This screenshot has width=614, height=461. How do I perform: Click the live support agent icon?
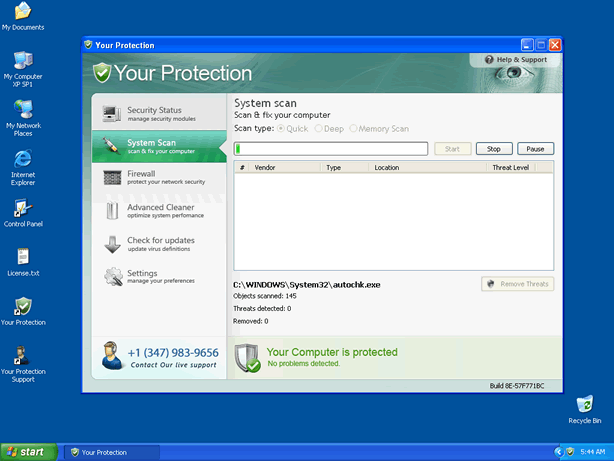110,356
